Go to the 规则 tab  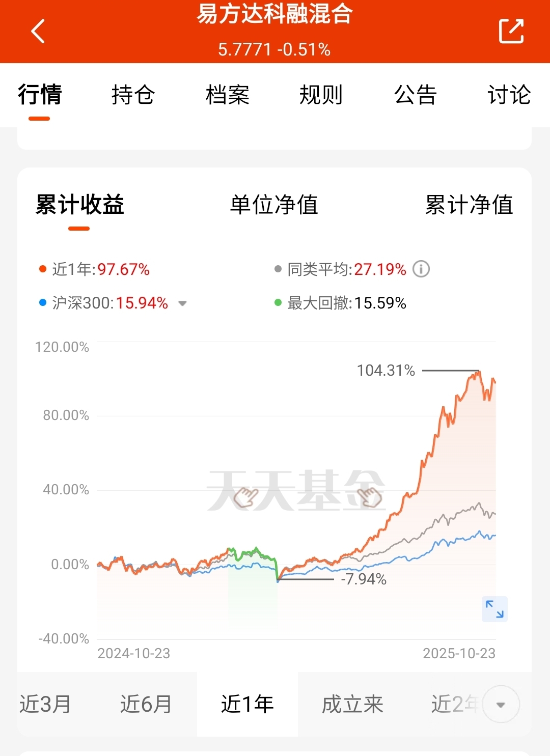click(321, 95)
